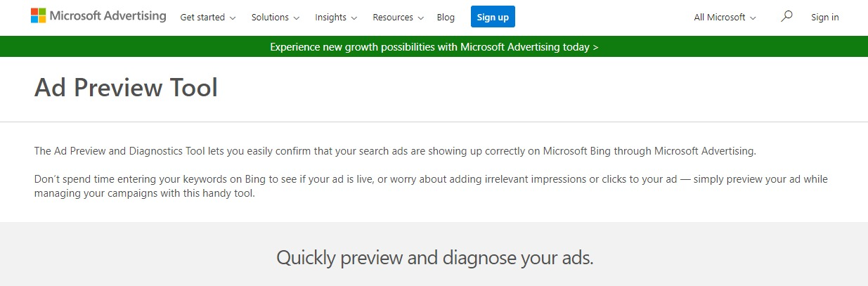Click the chevron beside Get started
This screenshot has height=286, width=868.
[x=233, y=18]
